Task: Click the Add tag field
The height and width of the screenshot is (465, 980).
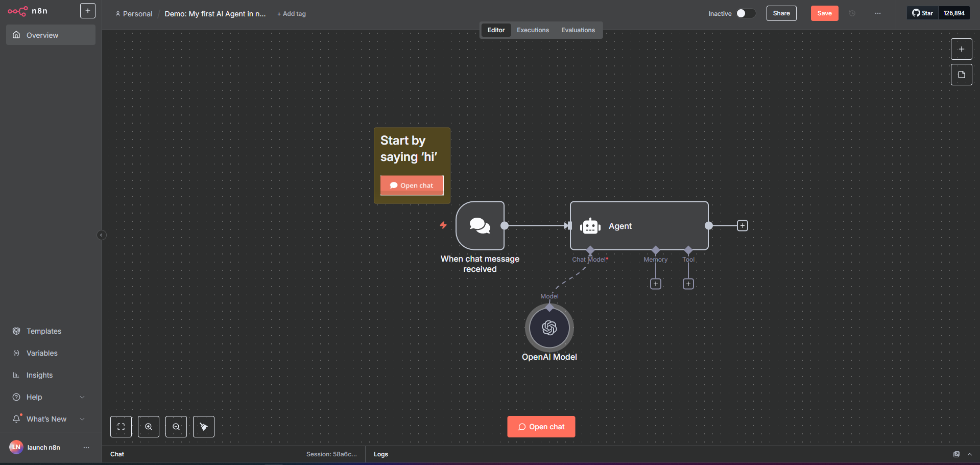Action: click(292, 14)
